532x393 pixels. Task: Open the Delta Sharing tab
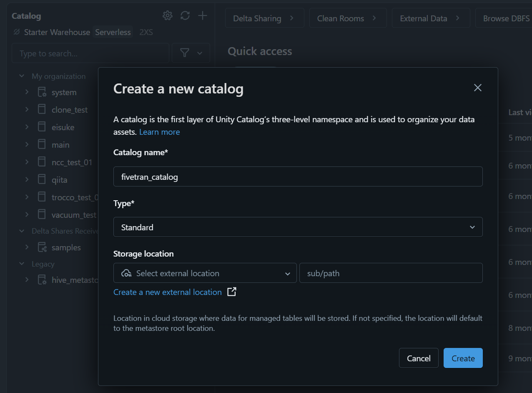tap(264, 18)
